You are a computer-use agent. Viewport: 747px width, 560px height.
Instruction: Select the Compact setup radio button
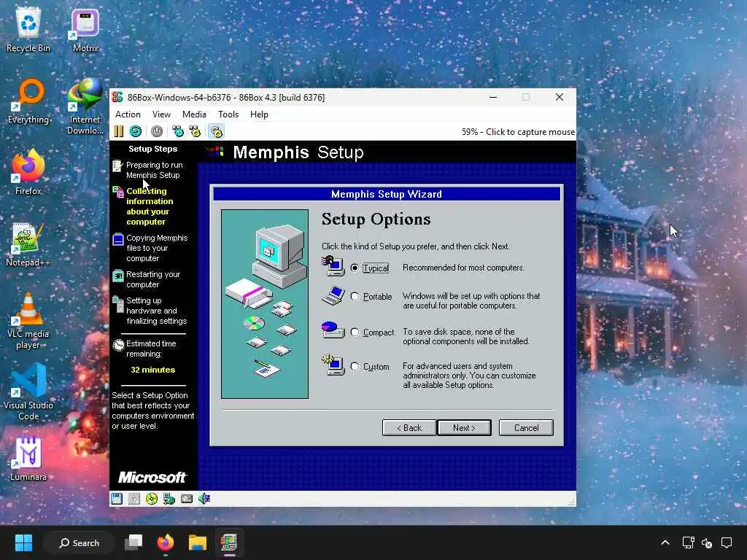(x=355, y=332)
